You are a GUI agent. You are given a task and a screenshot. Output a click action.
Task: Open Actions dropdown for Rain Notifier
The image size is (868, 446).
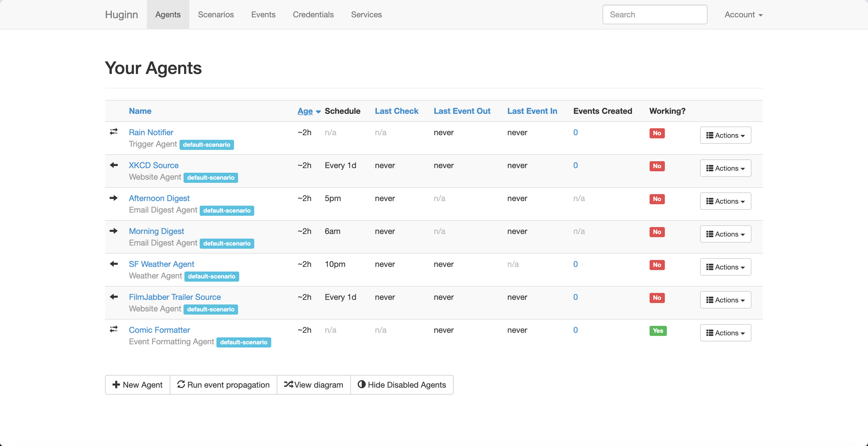coord(725,135)
